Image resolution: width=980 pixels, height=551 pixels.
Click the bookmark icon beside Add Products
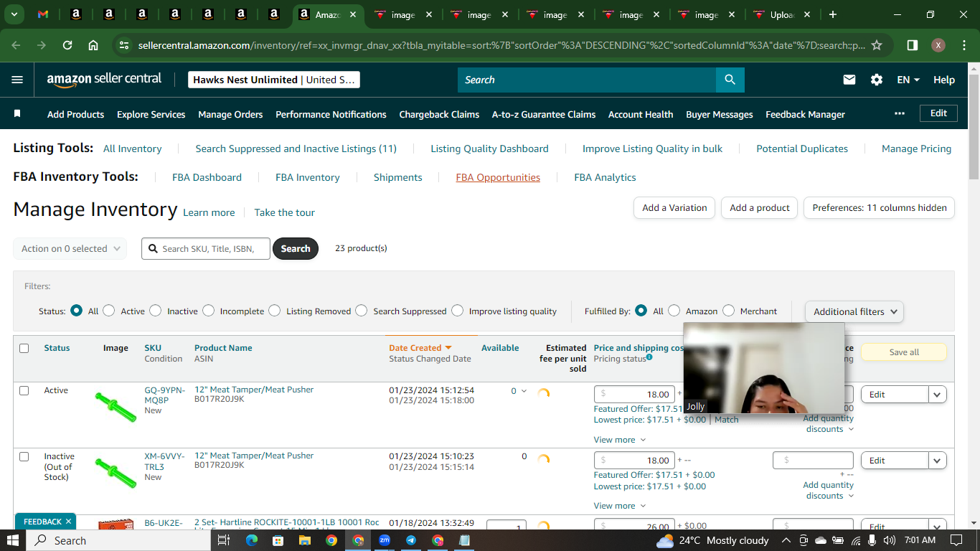pyautogui.click(x=17, y=114)
